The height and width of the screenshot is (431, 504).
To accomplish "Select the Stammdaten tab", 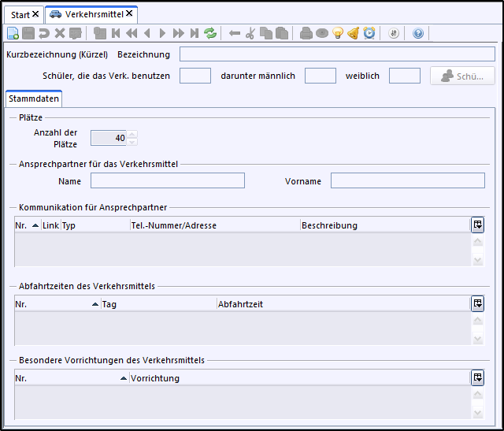I will [33, 99].
